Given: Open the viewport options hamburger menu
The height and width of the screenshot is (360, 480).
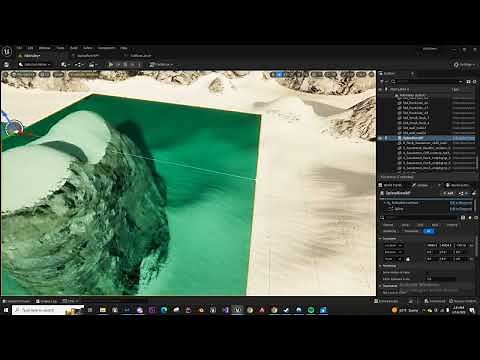Looking at the screenshot, I should 5,75.
